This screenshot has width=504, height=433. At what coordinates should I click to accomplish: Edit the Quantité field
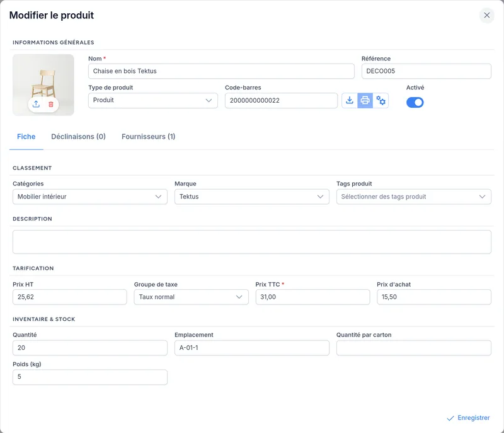[90, 348]
